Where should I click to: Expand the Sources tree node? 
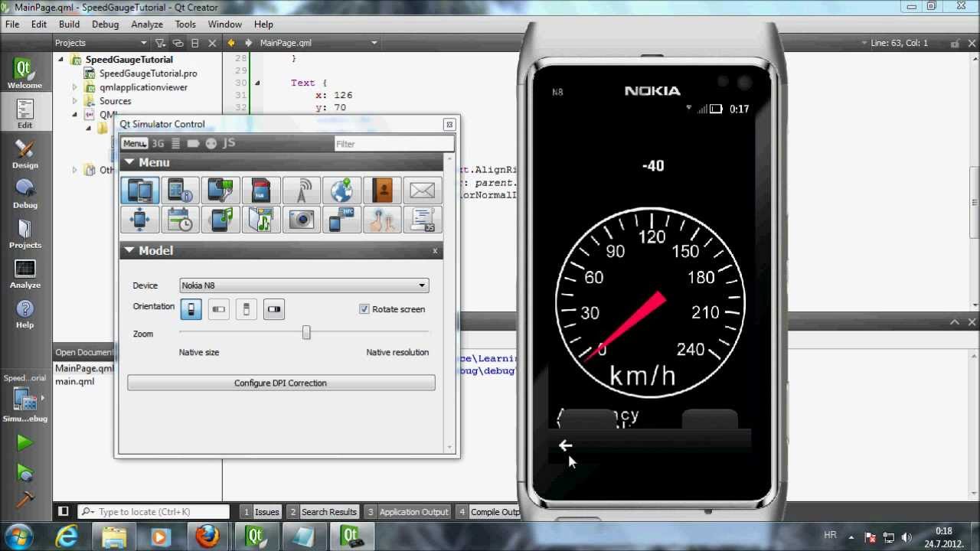pyautogui.click(x=75, y=101)
